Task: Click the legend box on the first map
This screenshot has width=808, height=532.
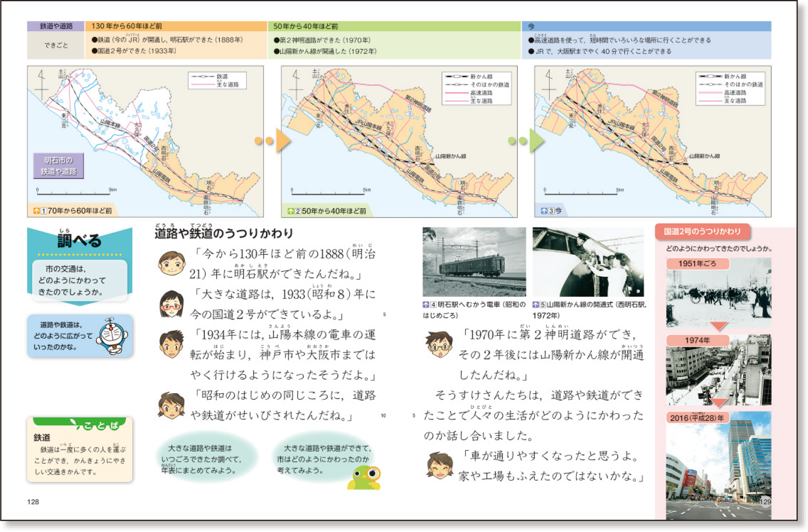Action: (x=217, y=80)
